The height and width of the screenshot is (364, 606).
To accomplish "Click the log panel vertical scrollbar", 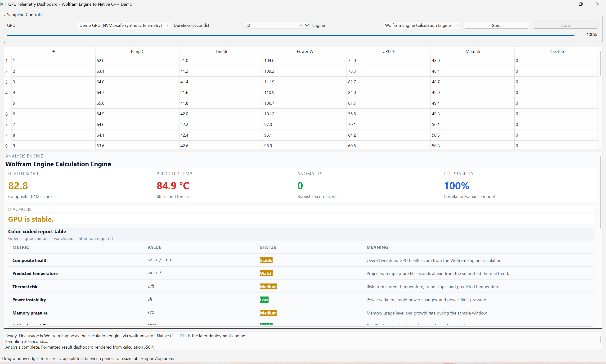I will (600, 339).
